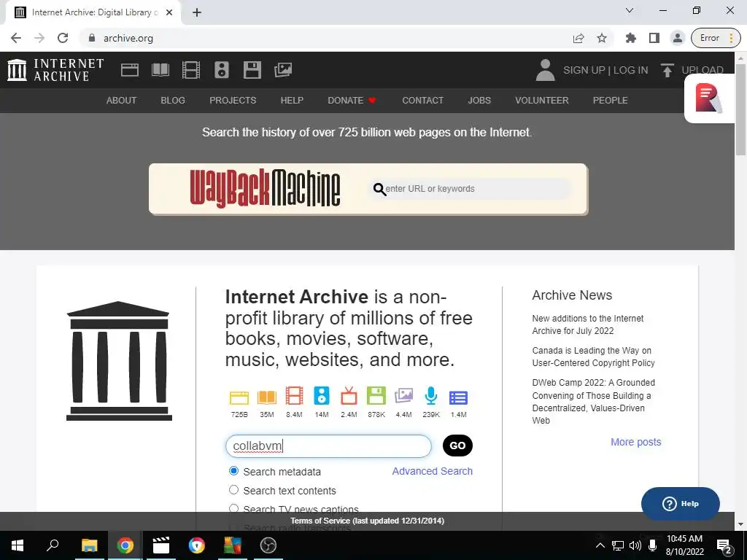Open the DWeb Camp 2022 news link
The width and height of the screenshot is (747, 560).
click(593, 401)
